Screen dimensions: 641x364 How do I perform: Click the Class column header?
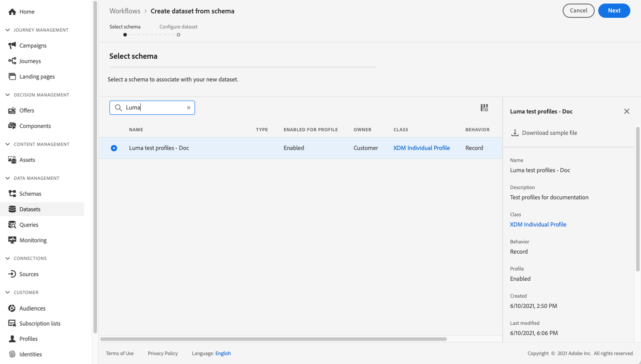(x=401, y=129)
